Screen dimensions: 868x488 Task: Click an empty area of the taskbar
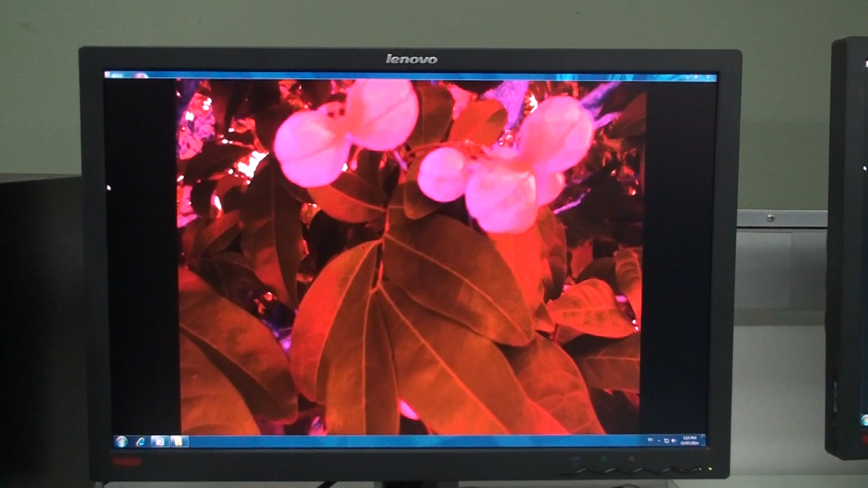[407, 441]
